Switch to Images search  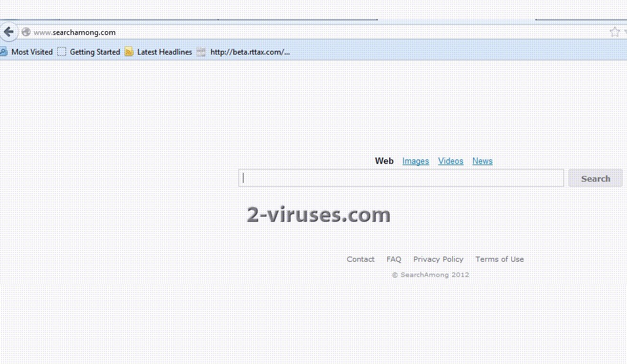(x=415, y=161)
